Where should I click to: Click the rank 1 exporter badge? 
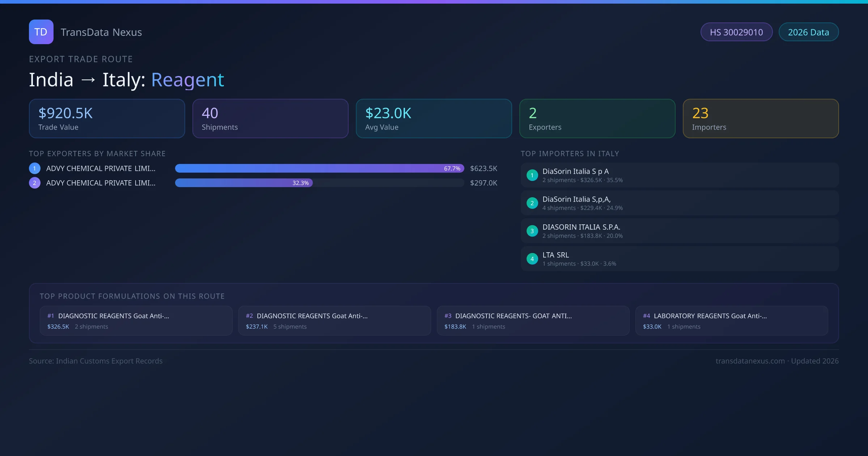click(x=35, y=168)
